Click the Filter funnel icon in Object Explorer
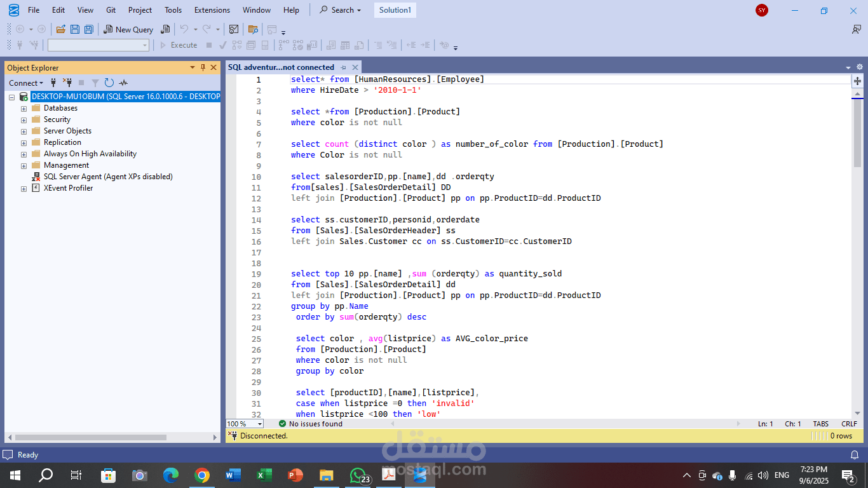868x488 pixels. click(x=95, y=83)
